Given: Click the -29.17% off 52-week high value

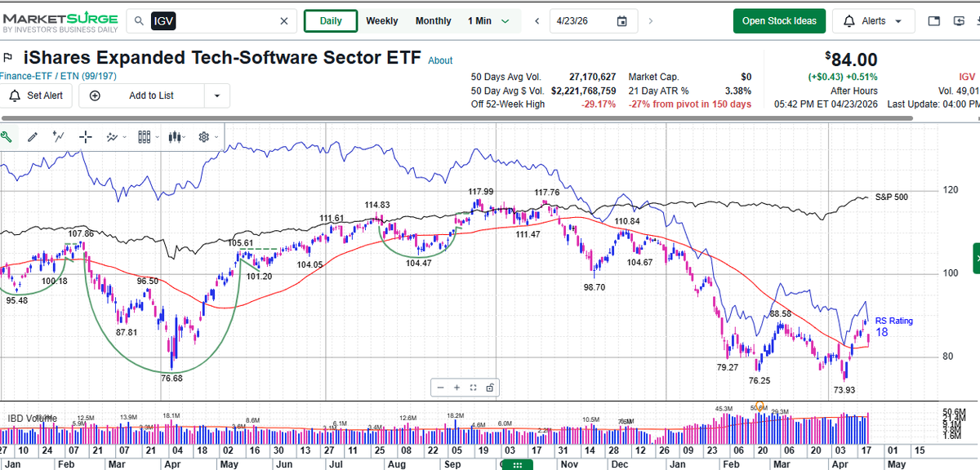Looking at the screenshot, I should pyautogui.click(x=599, y=104).
